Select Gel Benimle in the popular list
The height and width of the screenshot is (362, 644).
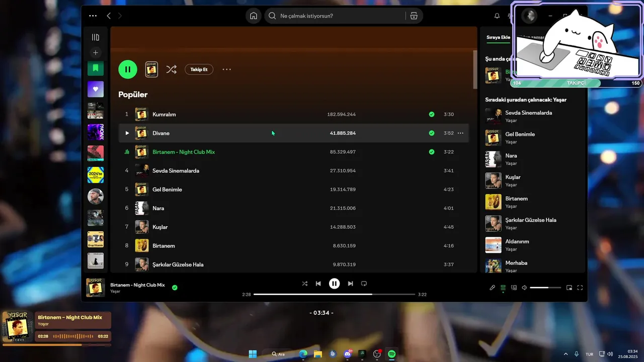(167, 190)
